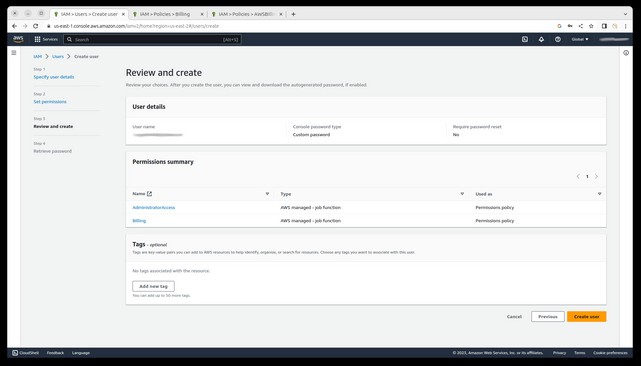The width and height of the screenshot is (641, 366).
Task: Close the IAM > Policies > Billing tab
Action: point(202,14)
